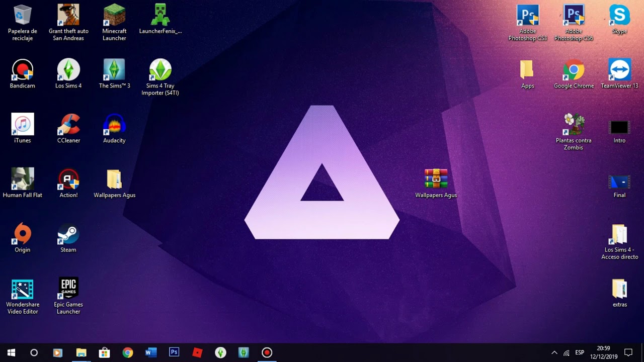Select the CCleaner desktop shortcut
644x362 pixels.
point(68,129)
